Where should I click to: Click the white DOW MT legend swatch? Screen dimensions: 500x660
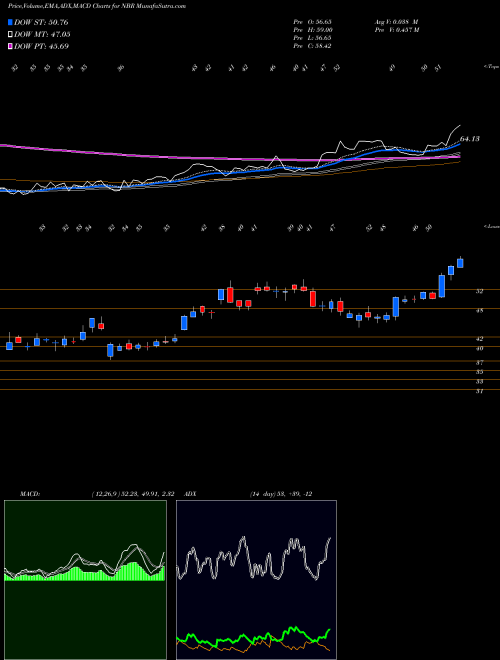pyautogui.click(x=10, y=35)
